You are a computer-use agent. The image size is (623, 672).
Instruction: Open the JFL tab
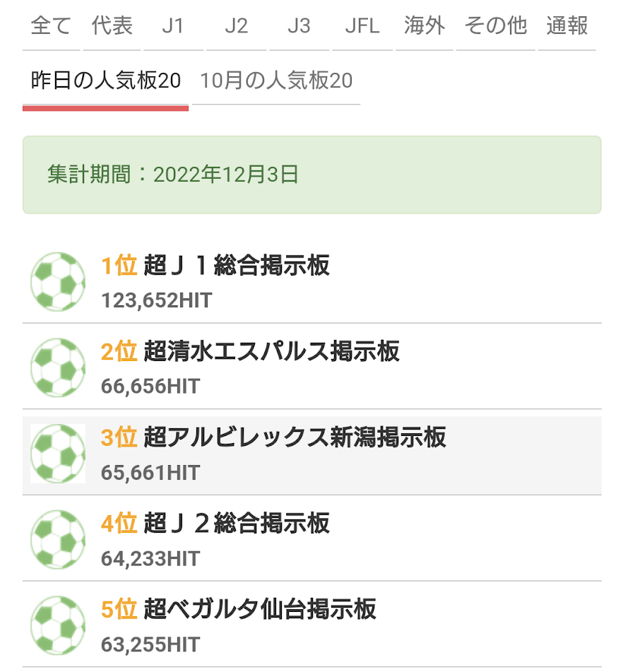point(362,27)
